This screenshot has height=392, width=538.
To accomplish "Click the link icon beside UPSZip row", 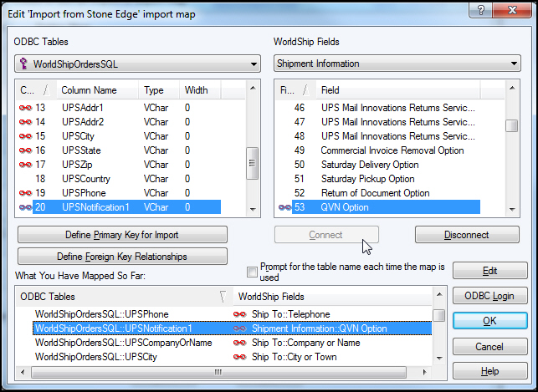I will point(25,165).
